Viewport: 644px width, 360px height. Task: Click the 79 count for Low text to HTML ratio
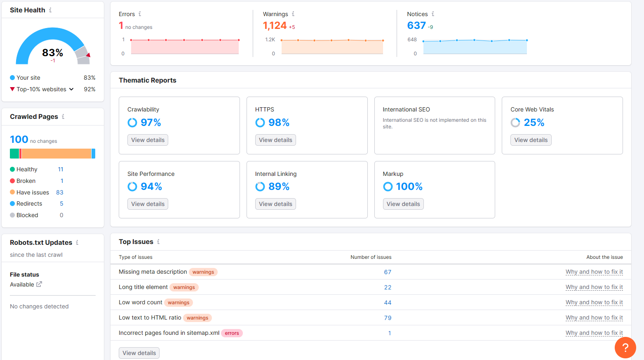[388, 318]
